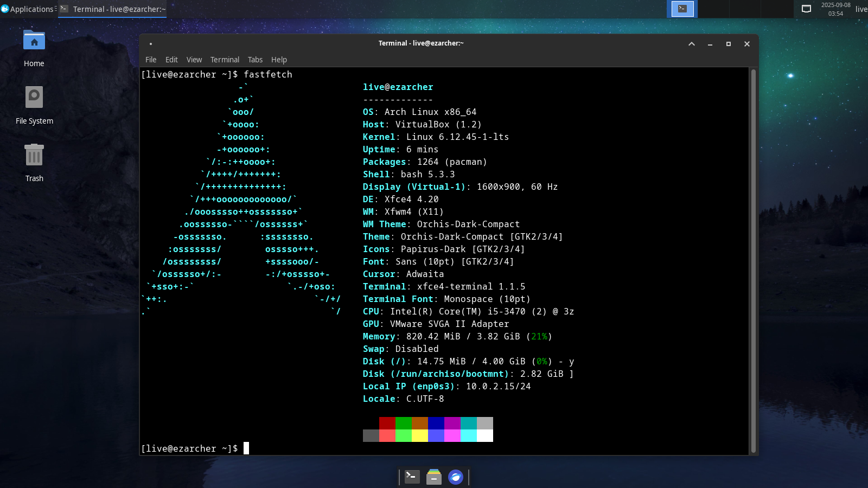Click 'CPU: Intel(R) Core(TM) i5-3470' line
868x488 pixels.
point(469,311)
